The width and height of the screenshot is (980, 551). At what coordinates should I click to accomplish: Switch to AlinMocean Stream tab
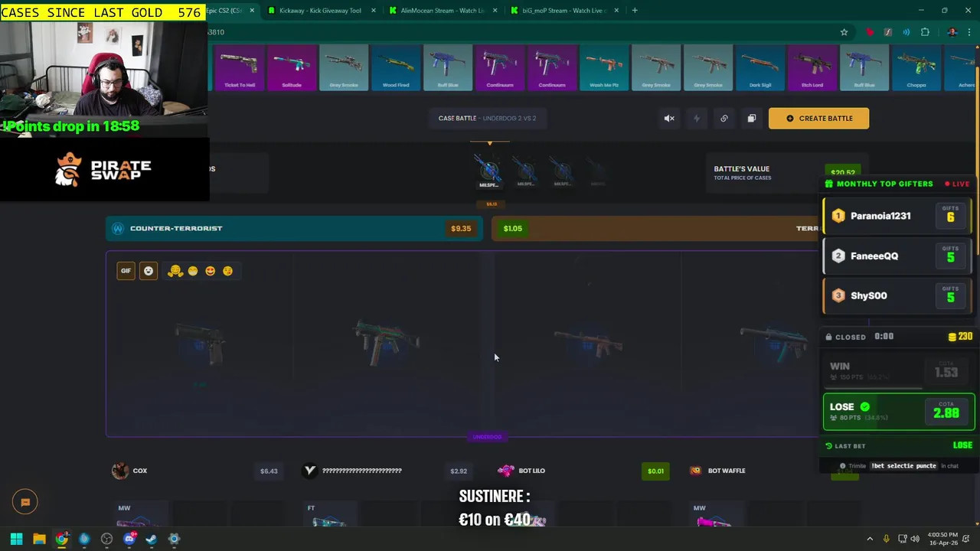[x=443, y=11]
